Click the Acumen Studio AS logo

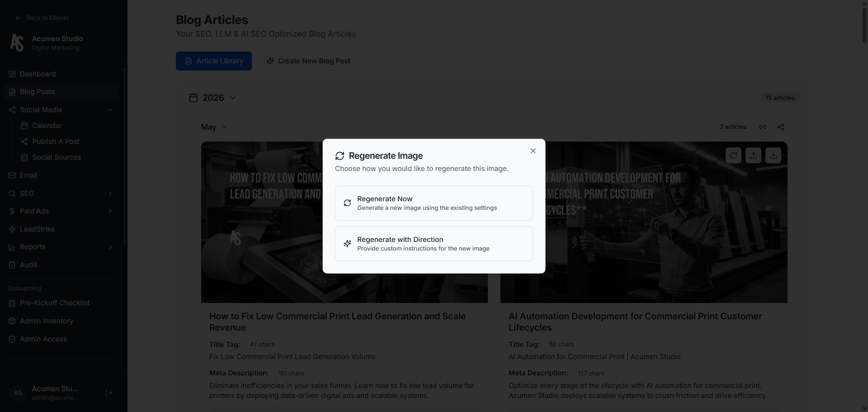pos(17,43)
